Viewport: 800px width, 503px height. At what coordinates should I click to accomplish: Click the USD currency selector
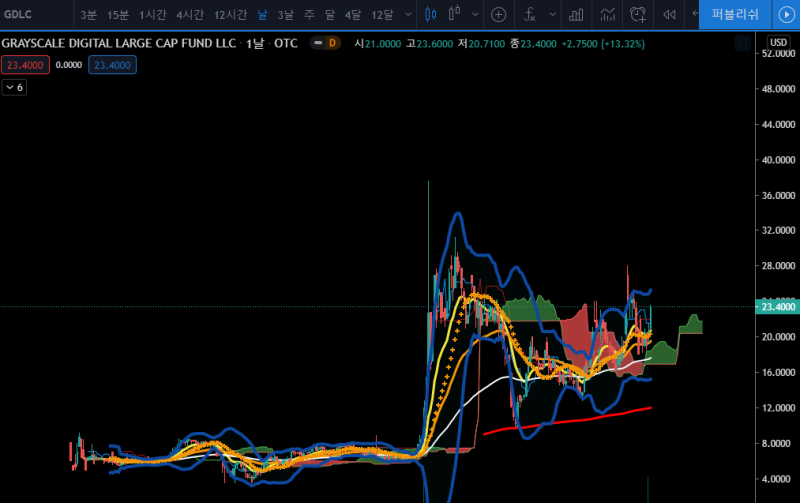point(778,42)
